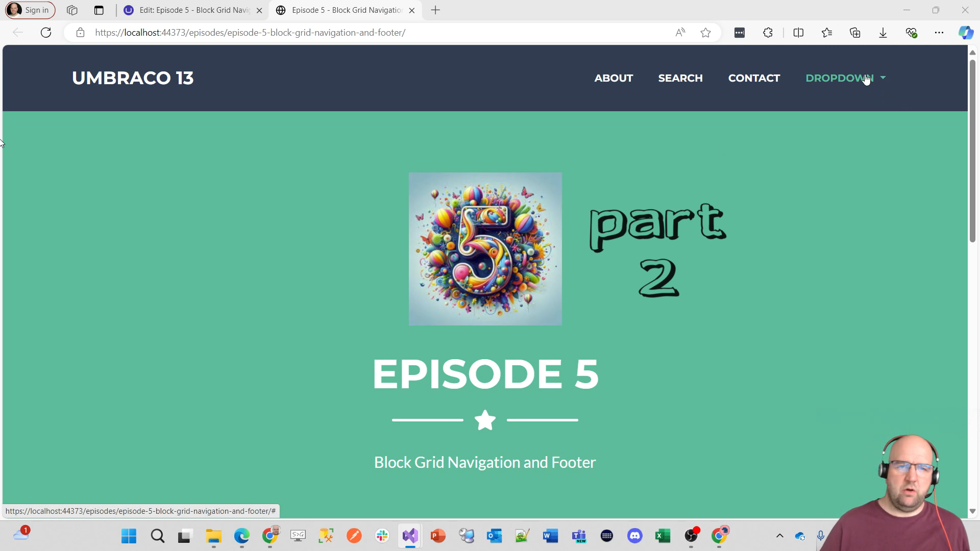Open the browser Extensions icon

pyautogui.click(x=768, y=32)
